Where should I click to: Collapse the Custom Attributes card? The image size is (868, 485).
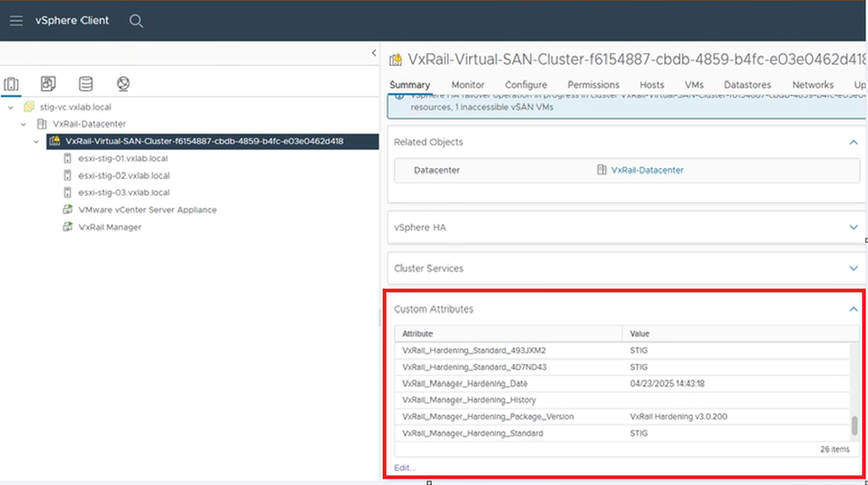click(854, 310)
